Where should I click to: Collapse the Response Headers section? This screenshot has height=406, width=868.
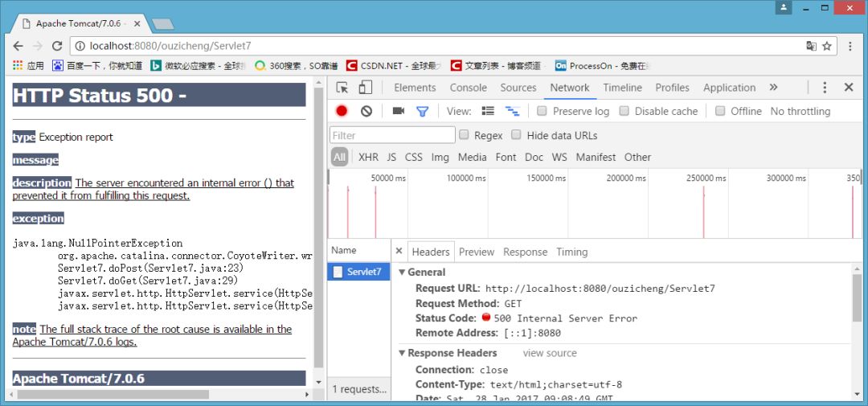click(x=403, y=353)
